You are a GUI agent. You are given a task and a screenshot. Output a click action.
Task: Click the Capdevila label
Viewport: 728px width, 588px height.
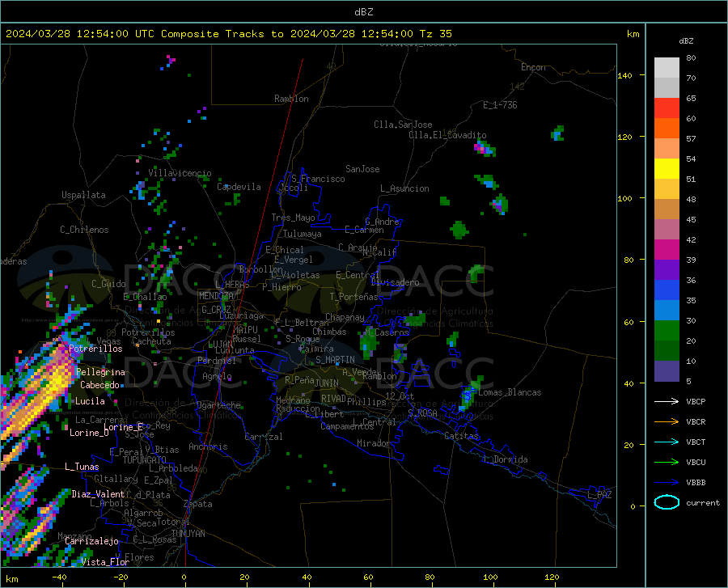tap(239, 187)
